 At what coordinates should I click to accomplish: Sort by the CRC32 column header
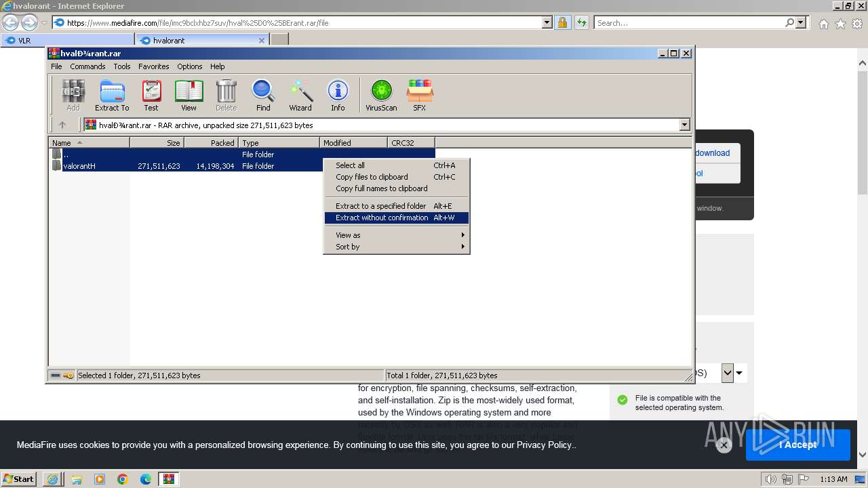point(411,142)
